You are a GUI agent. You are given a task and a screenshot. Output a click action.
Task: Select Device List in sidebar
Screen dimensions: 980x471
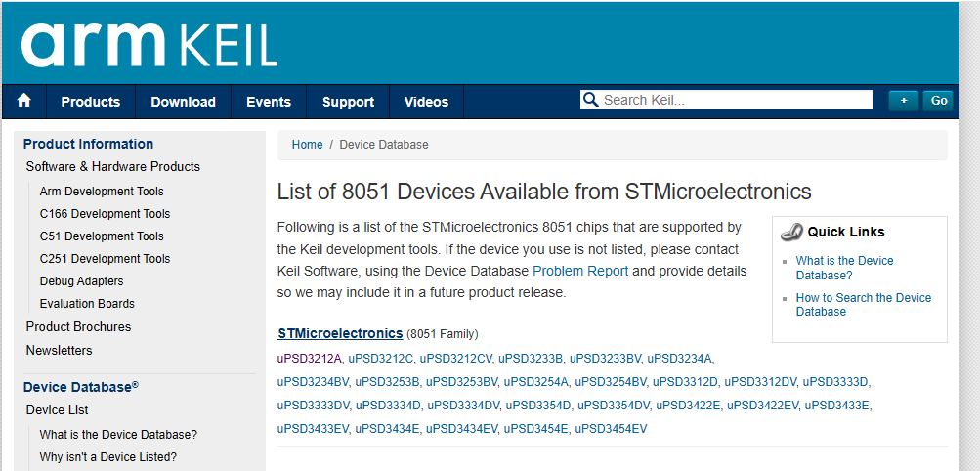pyautogui.click(x=57, y=410)
